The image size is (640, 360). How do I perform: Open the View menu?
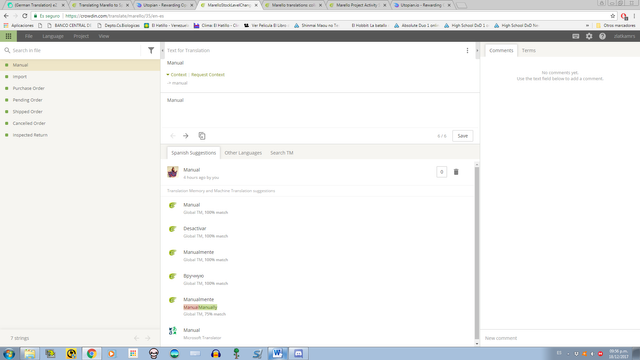(104, 36)
